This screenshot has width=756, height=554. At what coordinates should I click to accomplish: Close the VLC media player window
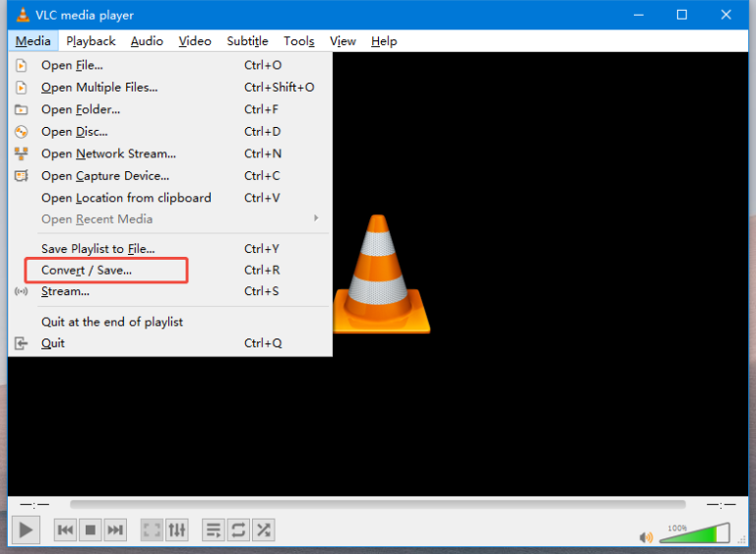726,15
